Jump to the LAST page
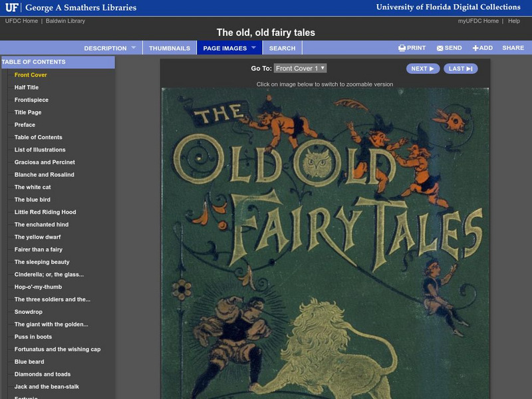The width and height of the screenshot is (532, 399). pos(461,68)
